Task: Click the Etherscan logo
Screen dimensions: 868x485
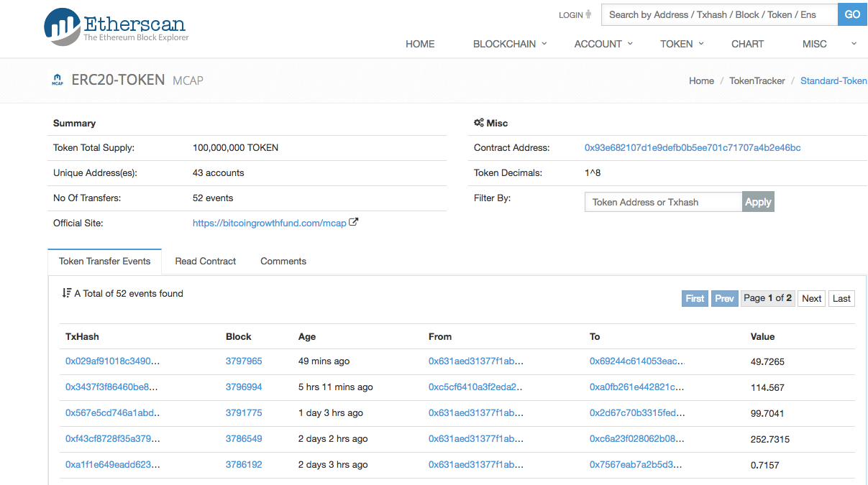Action: 117,27
